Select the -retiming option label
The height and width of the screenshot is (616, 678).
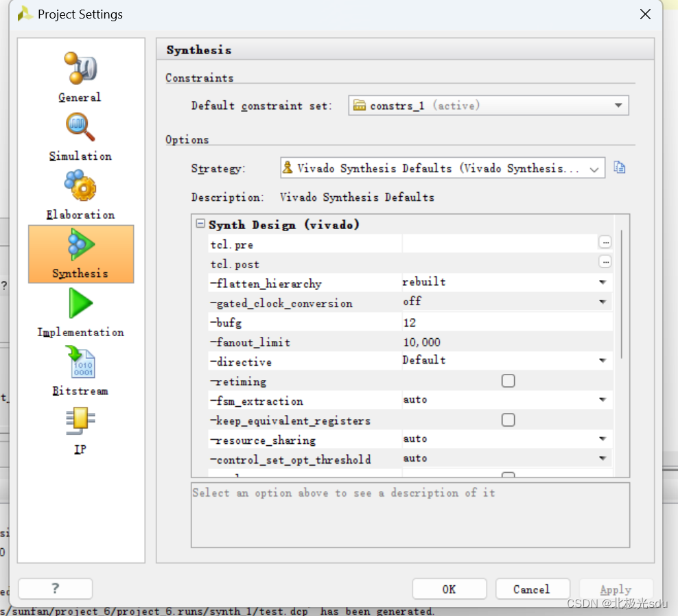pyautogui.click(x=238, y=381)
